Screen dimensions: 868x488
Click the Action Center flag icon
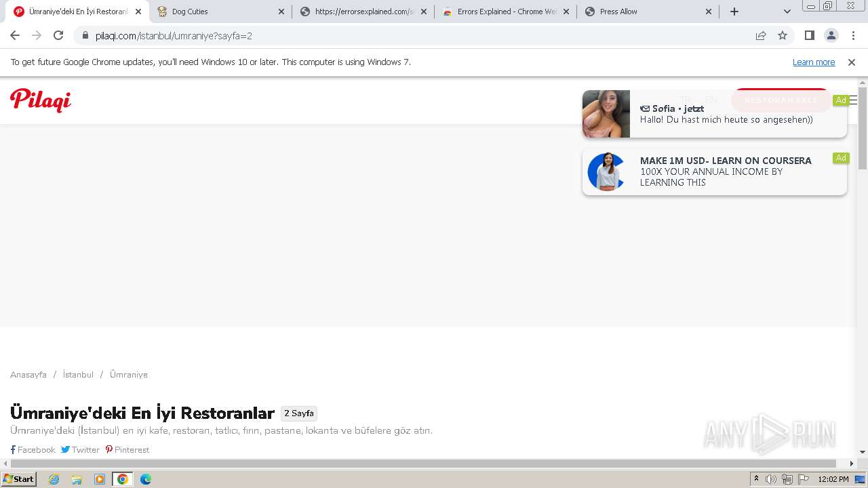point(803,479)
